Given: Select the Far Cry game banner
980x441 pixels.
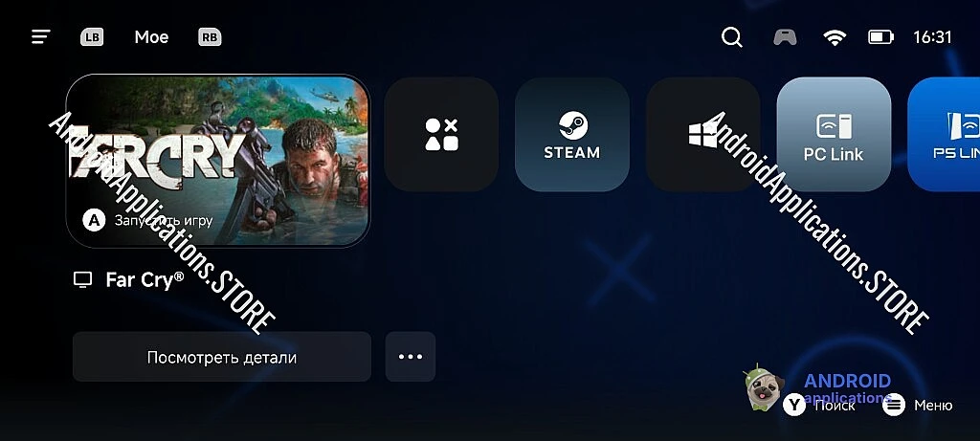Looking at the screenshot, I should pyautogui.click(x=218, y=161).
